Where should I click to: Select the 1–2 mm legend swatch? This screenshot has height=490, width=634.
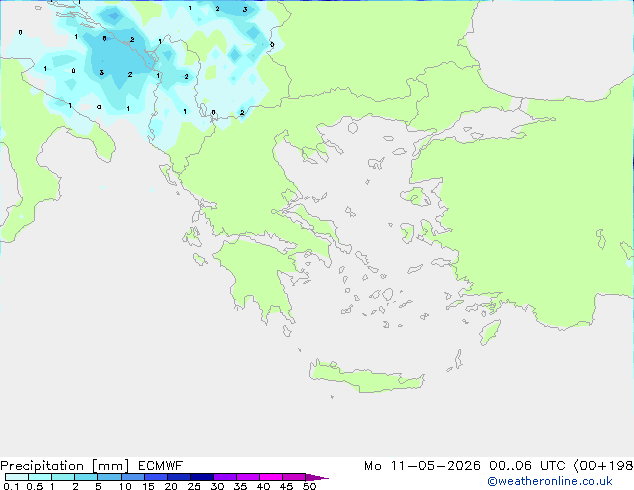[63, 477]
